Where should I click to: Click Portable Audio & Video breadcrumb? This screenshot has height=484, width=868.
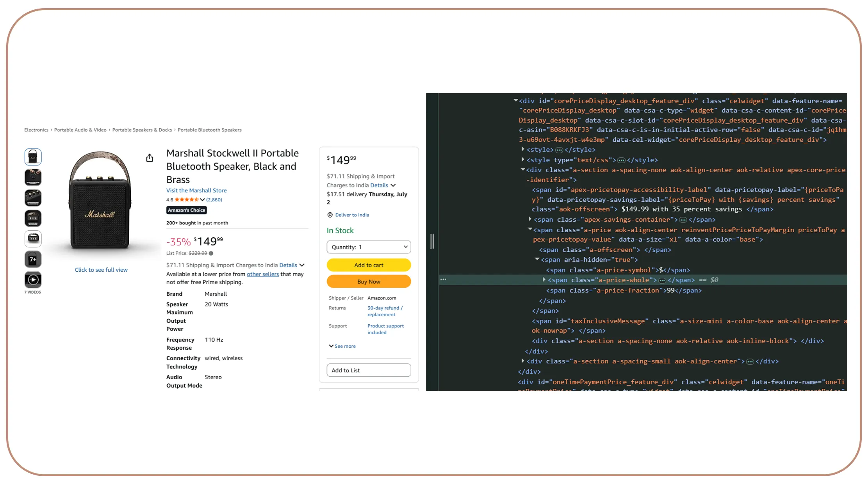pyautogui.click(x=80, y=130)
